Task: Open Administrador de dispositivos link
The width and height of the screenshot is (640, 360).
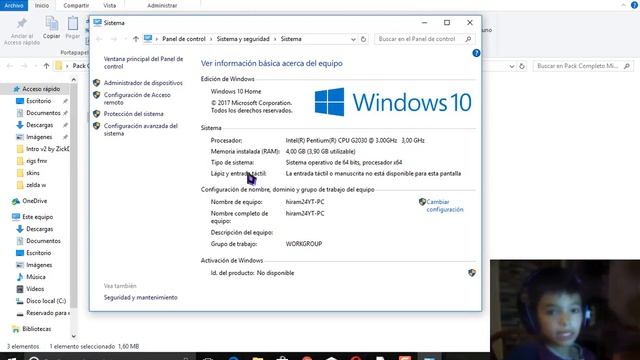Action: [143, 83]
